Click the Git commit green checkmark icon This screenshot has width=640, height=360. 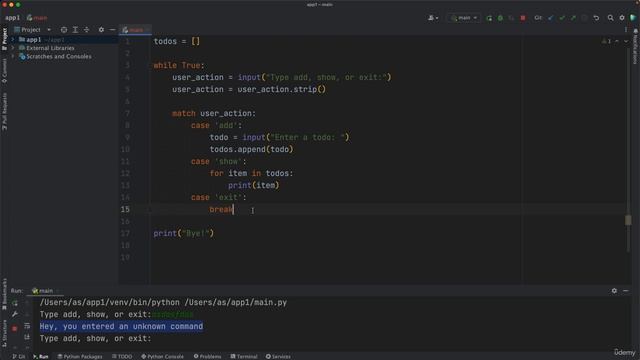pyautogui.click(x=562, y=18)
